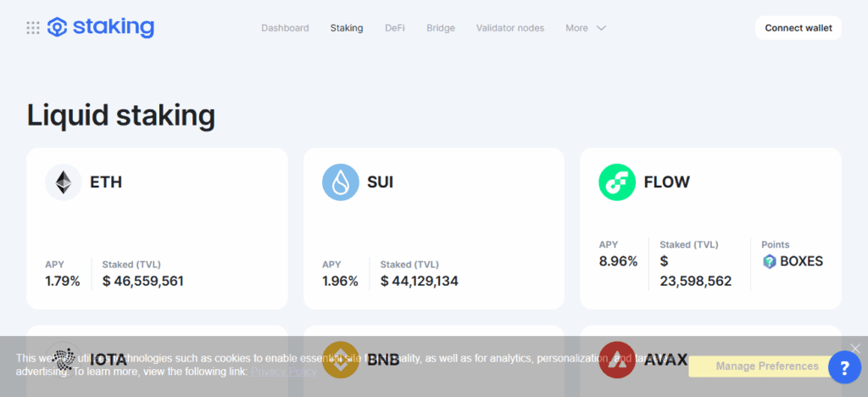Close the cookie notice banner
This screenshot has width=868, height=397.
[855, 348]
